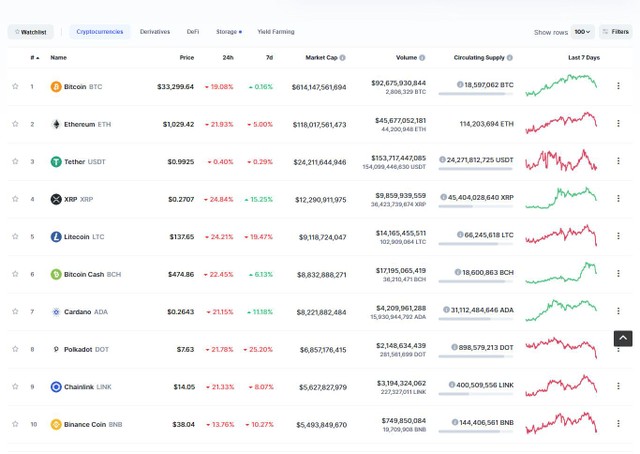
Task: Click the Binance Coin logo icon
Action: point(56,425)
